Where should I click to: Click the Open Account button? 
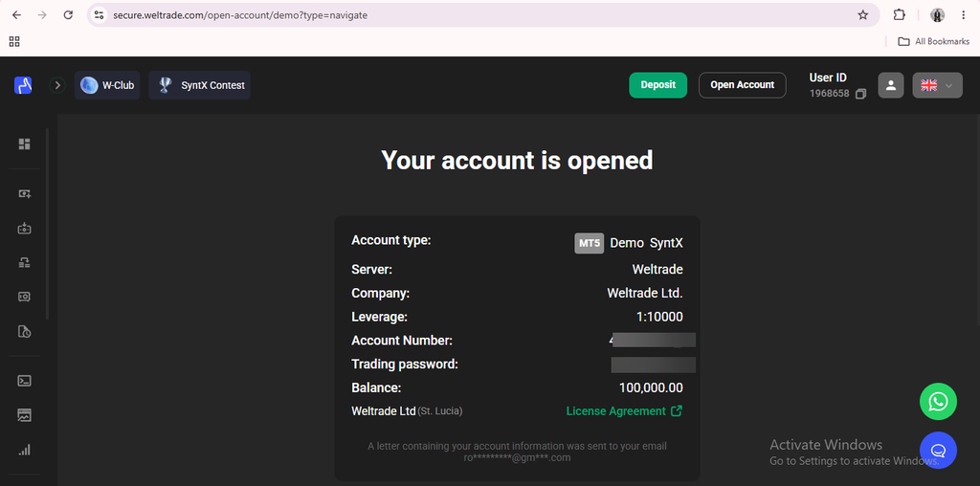pos(742,85)
